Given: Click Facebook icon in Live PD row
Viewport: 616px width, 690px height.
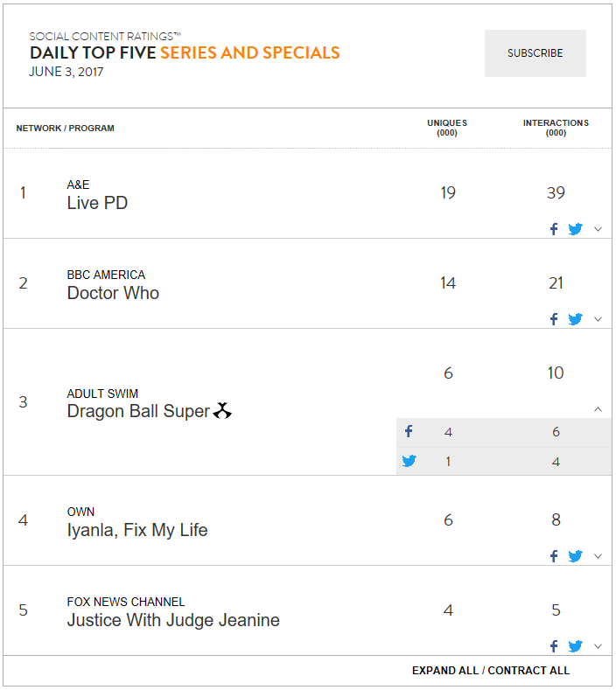Looking at the screenshot, I should click(x=554, y=229).
